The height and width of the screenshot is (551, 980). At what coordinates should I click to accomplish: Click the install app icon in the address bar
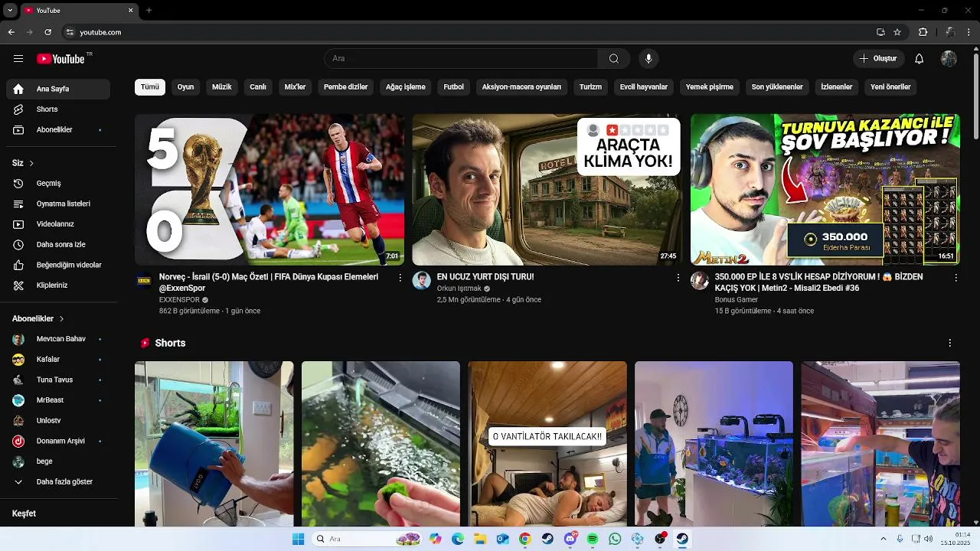pyautogui.click(x=880, y=32)
